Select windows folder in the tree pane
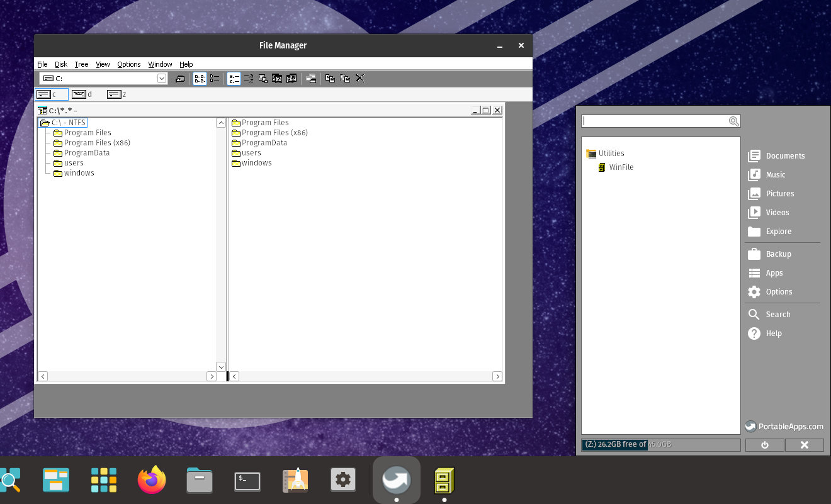 pyautogui.click(x=74, y=173)
